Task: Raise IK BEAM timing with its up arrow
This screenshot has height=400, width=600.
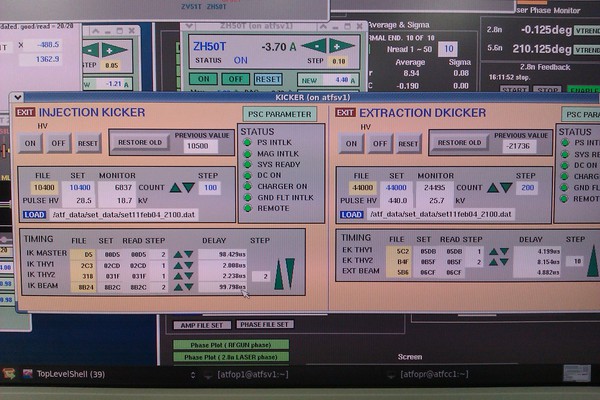Action: pyautogui.click(x=178, y=287)
